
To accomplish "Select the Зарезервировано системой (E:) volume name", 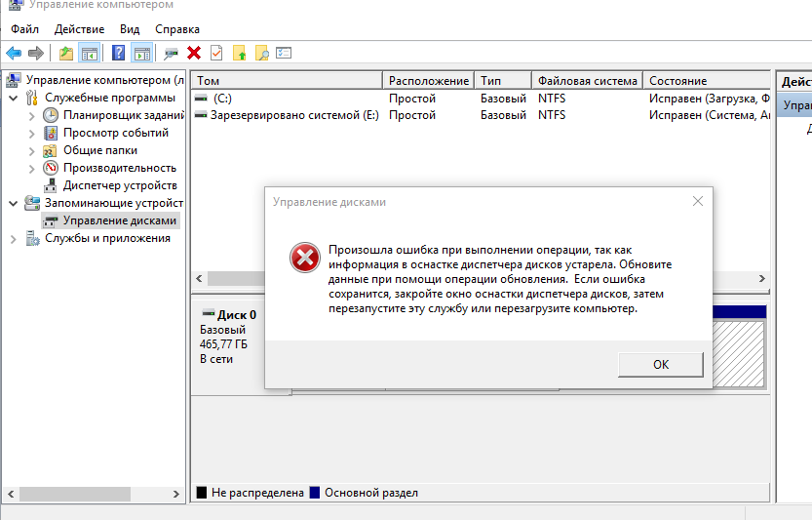I will click(294, 115).
